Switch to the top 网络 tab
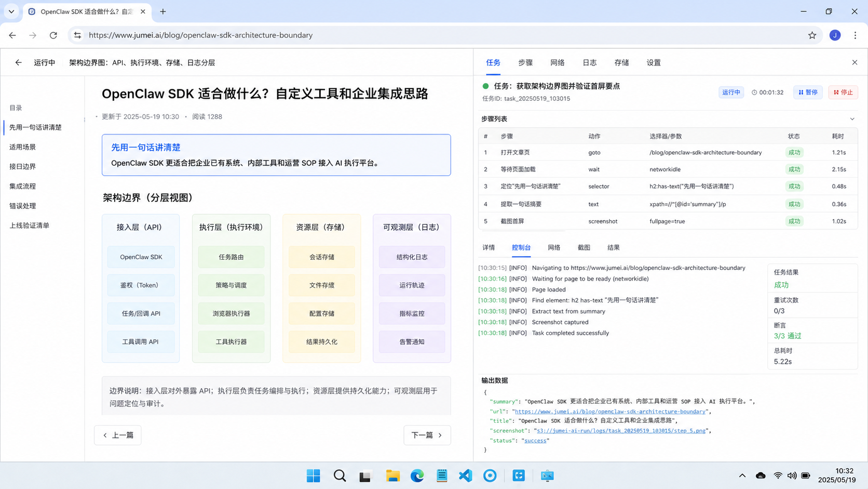 (558, 62)
